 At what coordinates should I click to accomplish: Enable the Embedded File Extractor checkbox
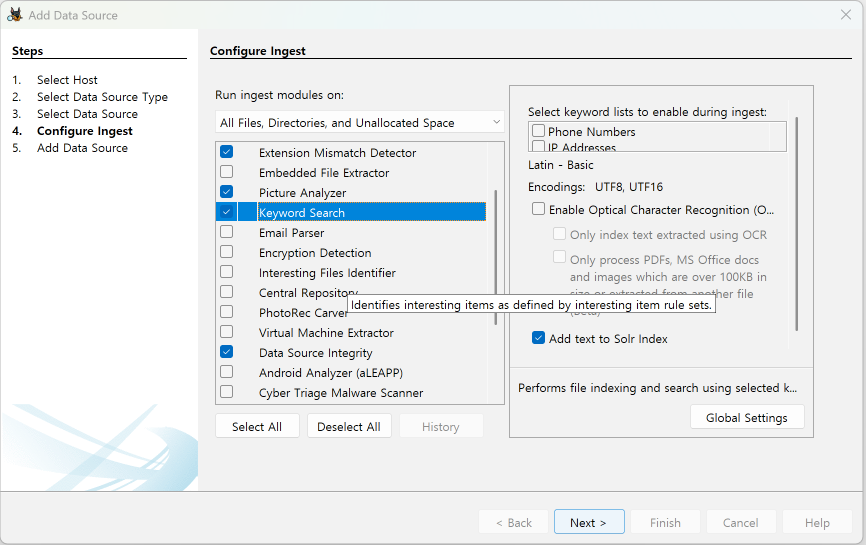[x=226, y=172]
